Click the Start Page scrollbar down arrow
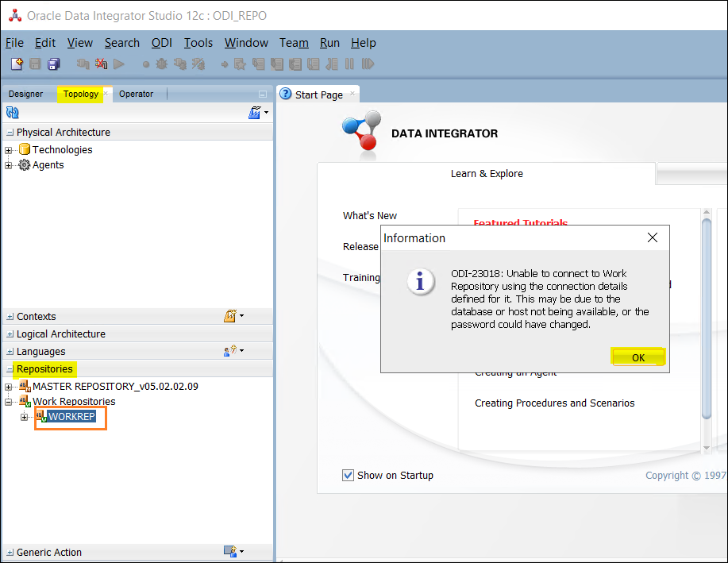This screenshot has width=728, height=563. 707,448
